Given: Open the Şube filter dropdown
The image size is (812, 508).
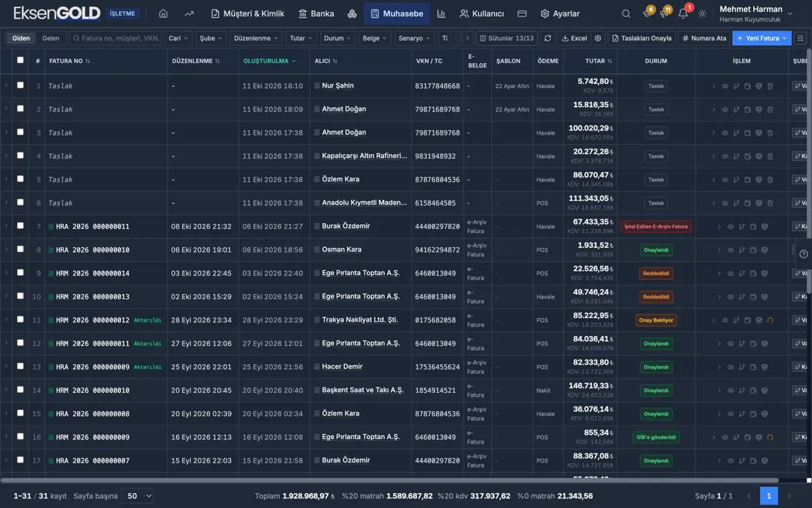Looking at the screenshot, I should [x=211, y=39].
